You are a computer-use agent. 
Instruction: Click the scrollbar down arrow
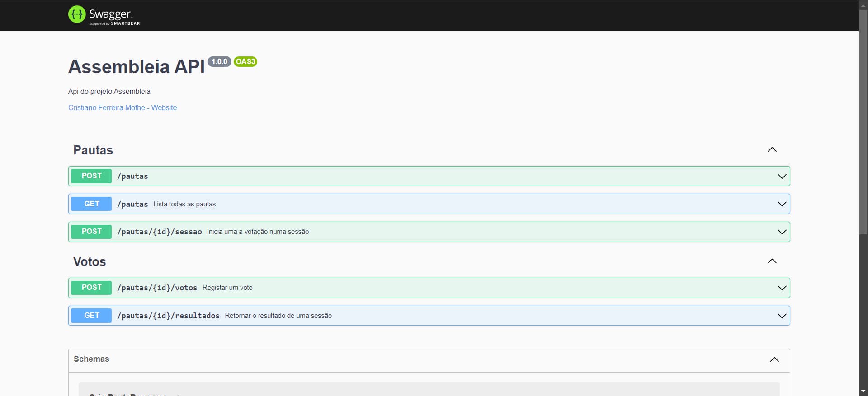click(x=863, y=391)
